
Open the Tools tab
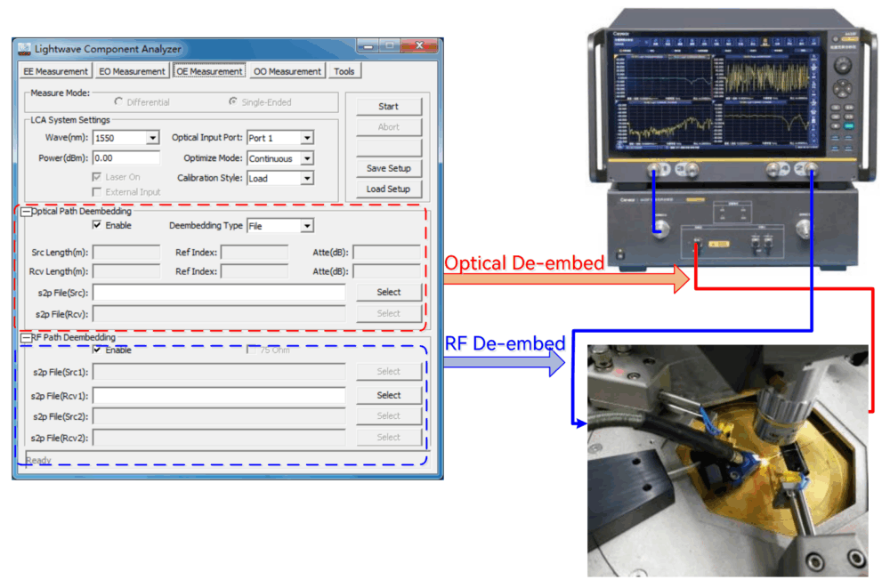coord(344,71)
